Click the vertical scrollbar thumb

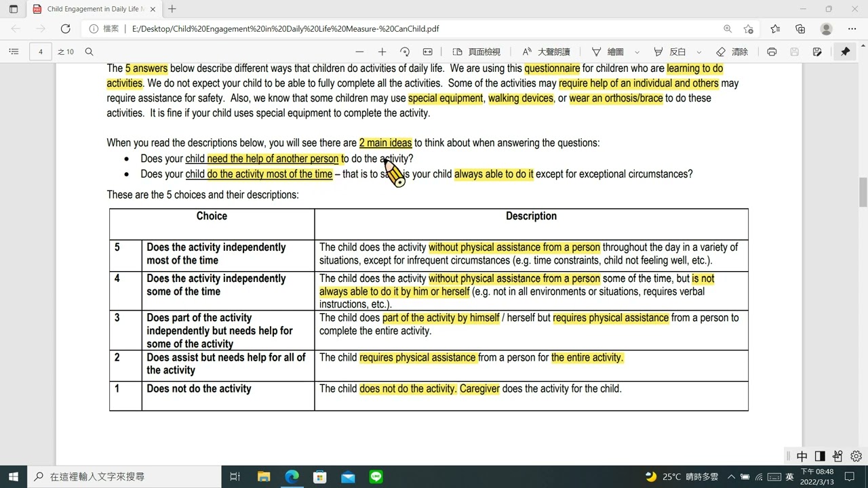point(863,192)
